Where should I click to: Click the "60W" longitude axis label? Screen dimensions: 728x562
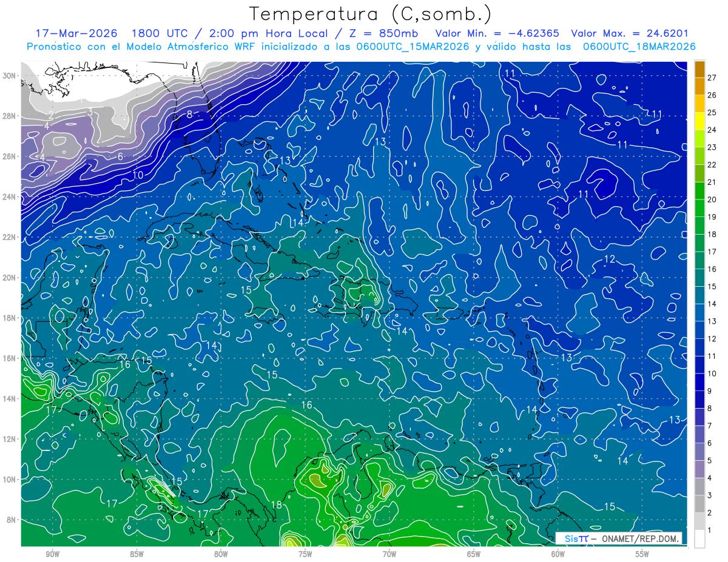point(558,554)
